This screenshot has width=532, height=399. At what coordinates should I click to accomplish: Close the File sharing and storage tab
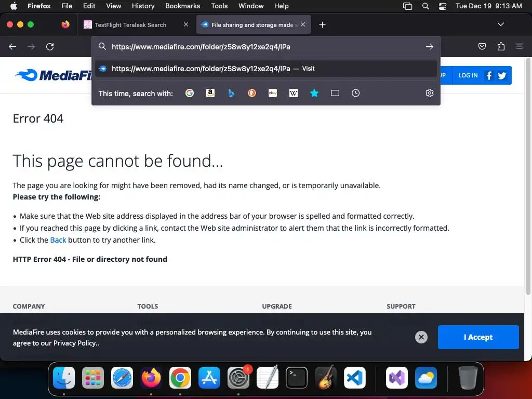click(x=303, y=24)
